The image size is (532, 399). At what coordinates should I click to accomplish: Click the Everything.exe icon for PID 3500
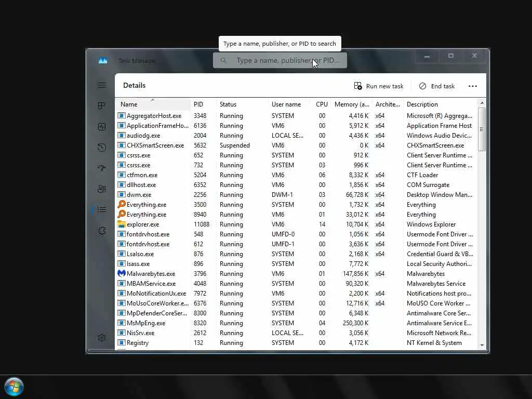pos(122,204)
